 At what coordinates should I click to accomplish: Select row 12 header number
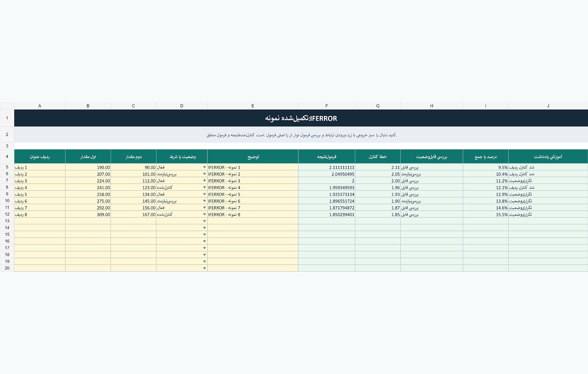tap(7, 214)
